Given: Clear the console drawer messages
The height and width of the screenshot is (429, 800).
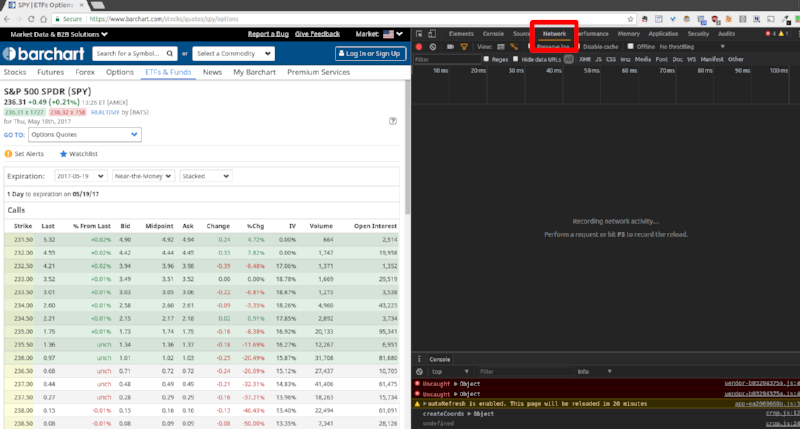Looking at the screenshot, I should click(419, 371).
